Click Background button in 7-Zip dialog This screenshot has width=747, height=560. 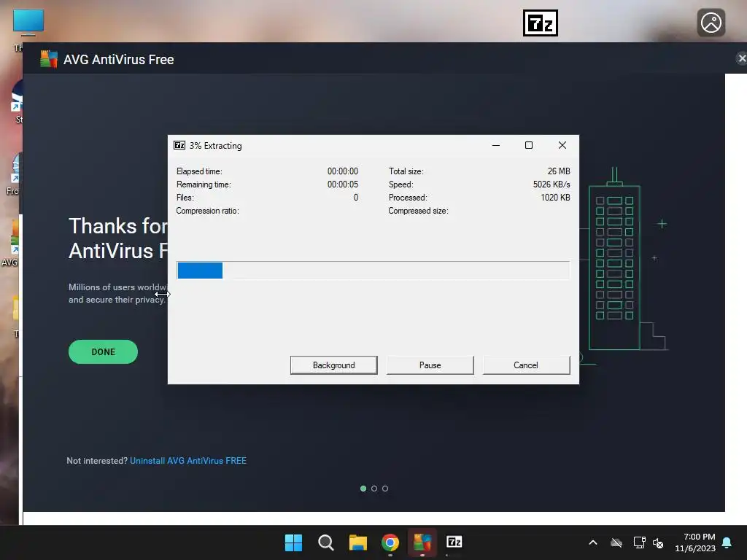coord(333,365)
